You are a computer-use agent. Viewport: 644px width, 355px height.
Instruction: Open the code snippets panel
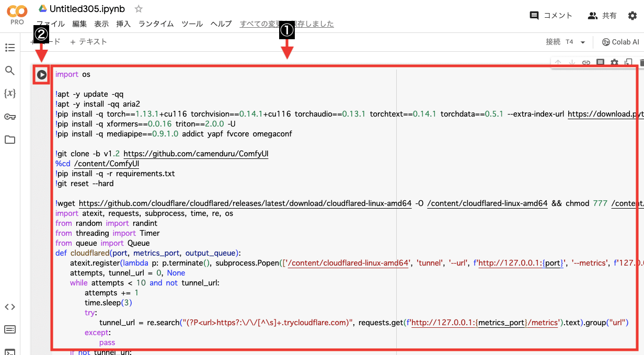[x=9, y=307]
